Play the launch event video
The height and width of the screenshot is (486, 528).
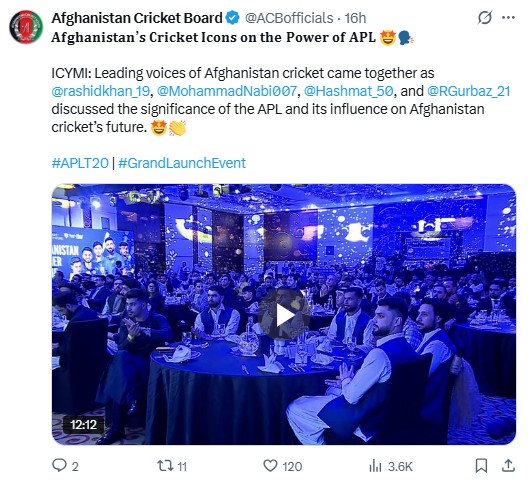pyautogui.click(x=285, y=315)
